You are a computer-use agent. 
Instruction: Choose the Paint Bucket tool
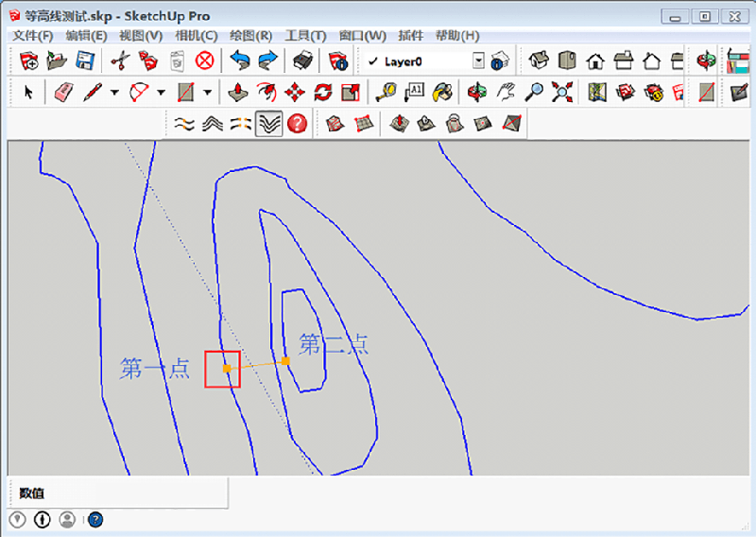point(441,92)
